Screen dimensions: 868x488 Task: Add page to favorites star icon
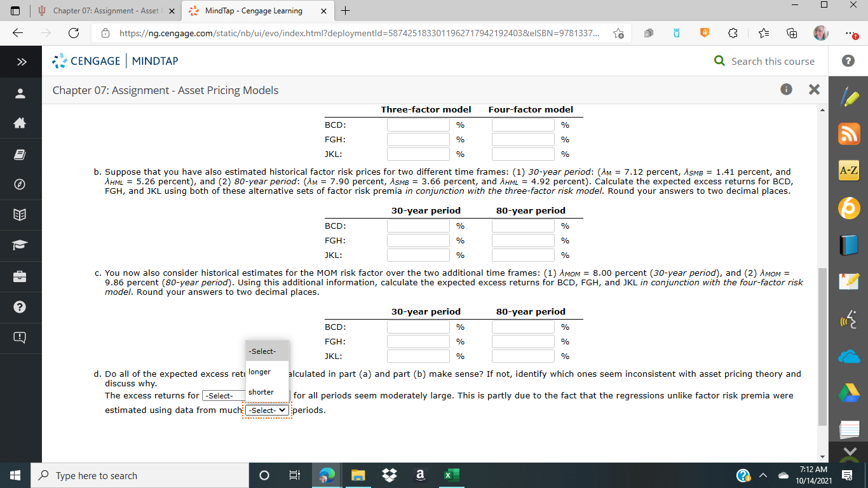click(x=618, y=33)
